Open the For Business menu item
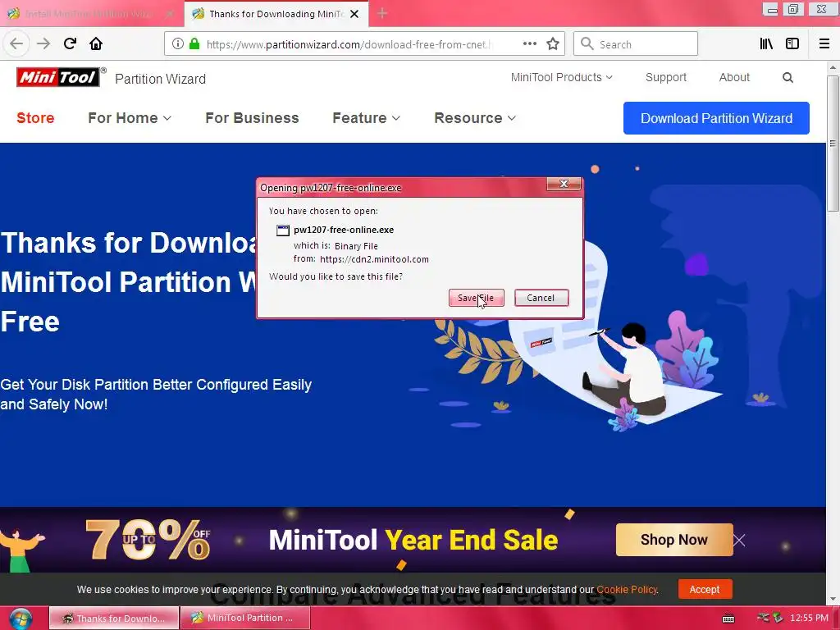Image resolution: width=840 pixels, height=630 pixels. click(252, 118)
